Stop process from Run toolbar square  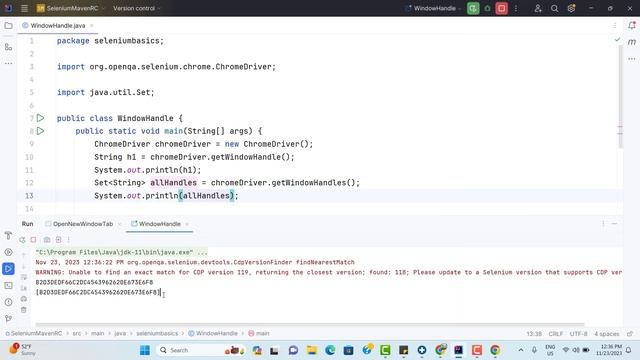point(33,240)
